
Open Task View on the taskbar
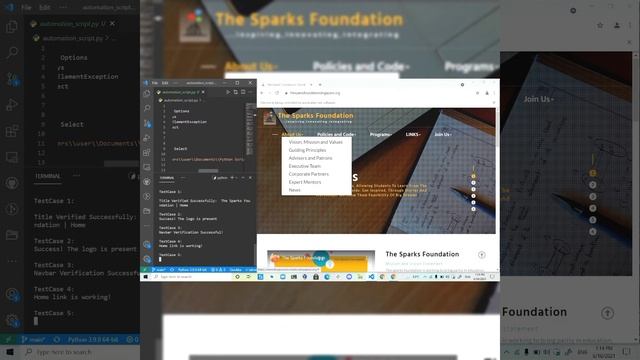pos(248,277)
